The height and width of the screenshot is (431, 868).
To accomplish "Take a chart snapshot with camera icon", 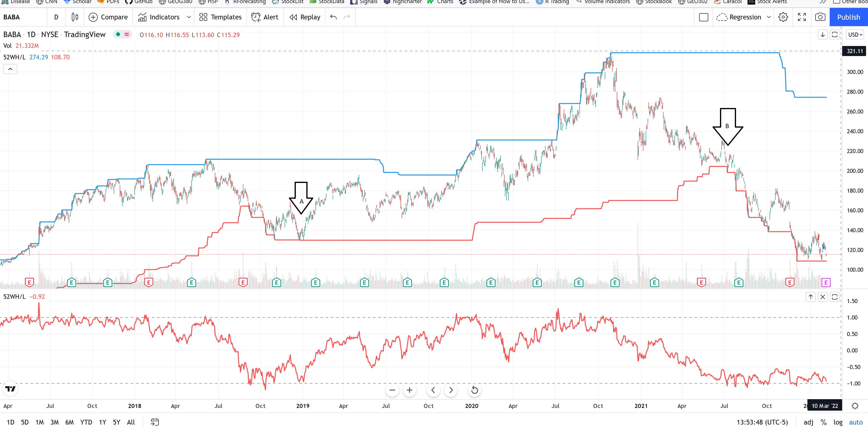I will pos(820,17).
